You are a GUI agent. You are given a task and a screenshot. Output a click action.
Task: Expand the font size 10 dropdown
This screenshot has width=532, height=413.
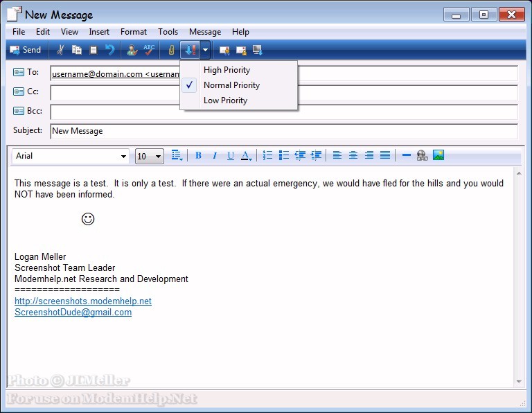click(x=158, y=157)
